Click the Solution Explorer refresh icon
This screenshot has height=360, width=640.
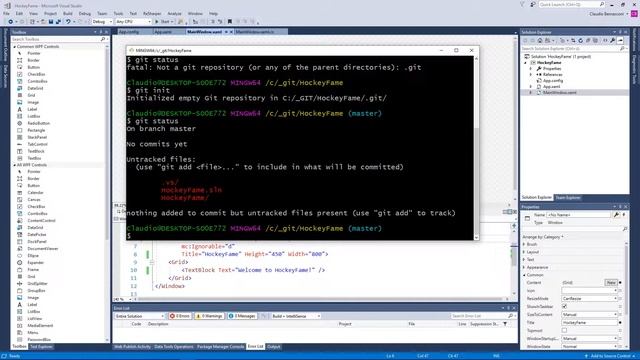pyautogui.click(x=580, y=40)
